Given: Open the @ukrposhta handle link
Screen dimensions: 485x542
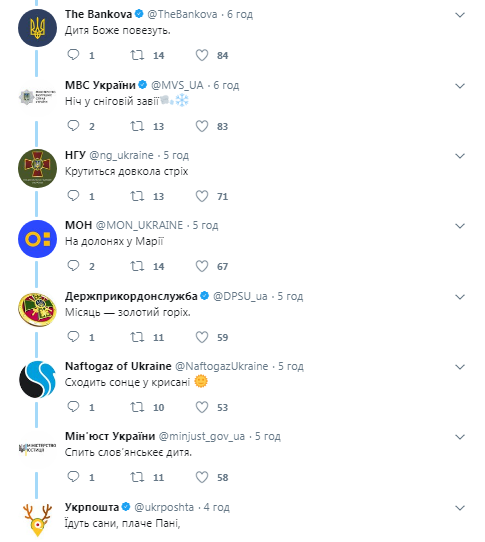Looking at the screenshot, I should tap(164, 507).
